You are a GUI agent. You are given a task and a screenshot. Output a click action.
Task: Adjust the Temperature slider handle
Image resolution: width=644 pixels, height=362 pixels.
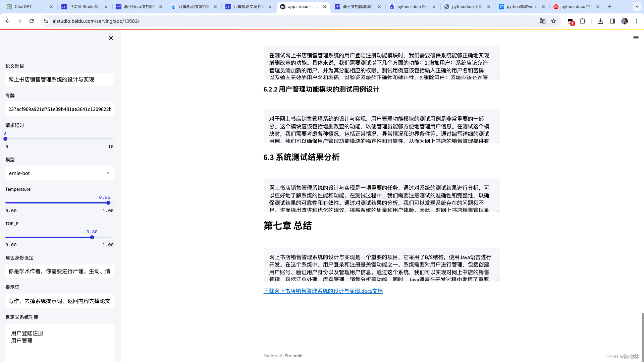click(x=108, y=202)
